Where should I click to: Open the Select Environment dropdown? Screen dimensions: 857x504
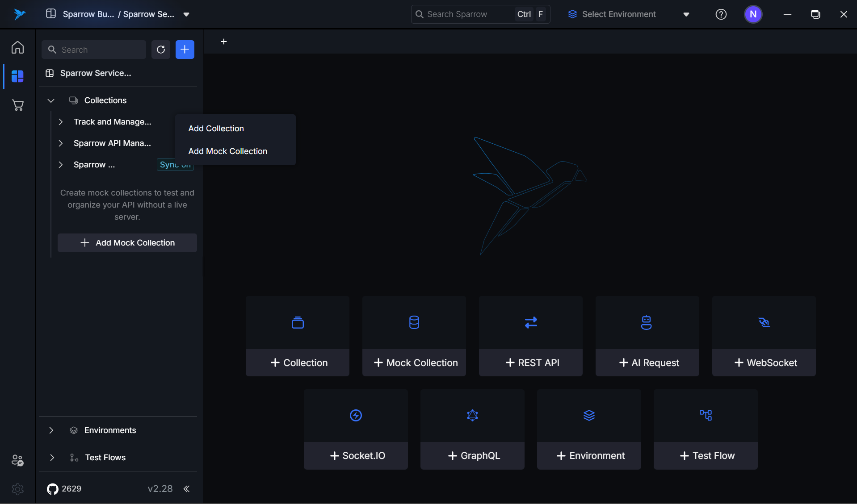[x=629, y=14]
